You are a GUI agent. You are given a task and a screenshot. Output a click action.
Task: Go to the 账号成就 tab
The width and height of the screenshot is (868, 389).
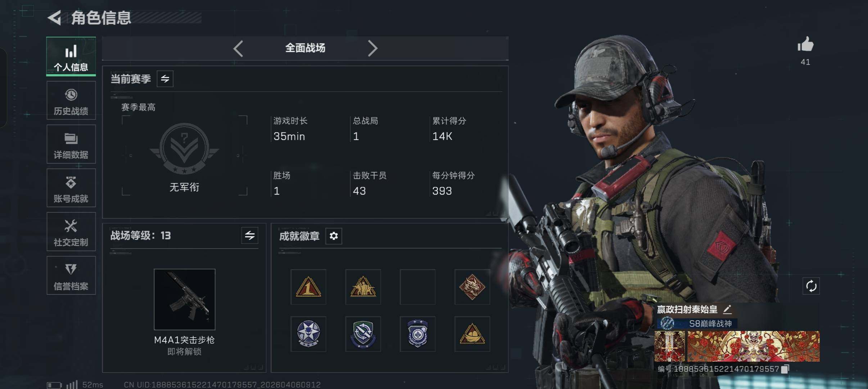pyautogui.click(x=71, y=188)
